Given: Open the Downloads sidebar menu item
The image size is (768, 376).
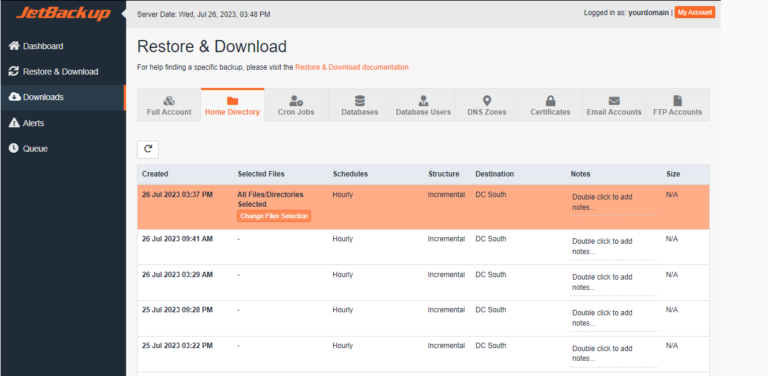Looking at the screenshot, I should coord(63,97).
